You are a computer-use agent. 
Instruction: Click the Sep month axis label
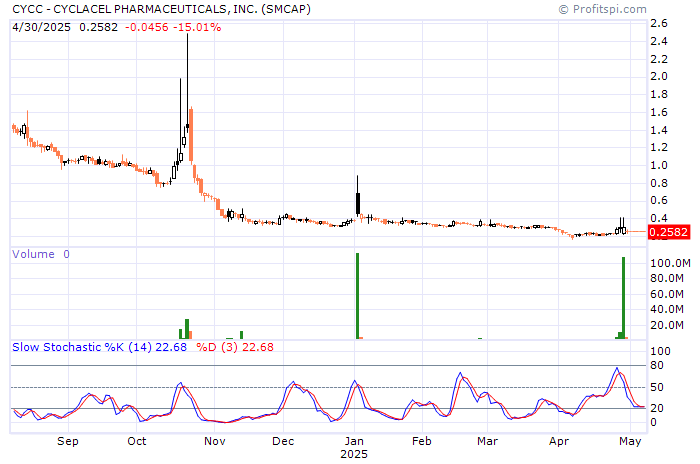click(68, 441)
